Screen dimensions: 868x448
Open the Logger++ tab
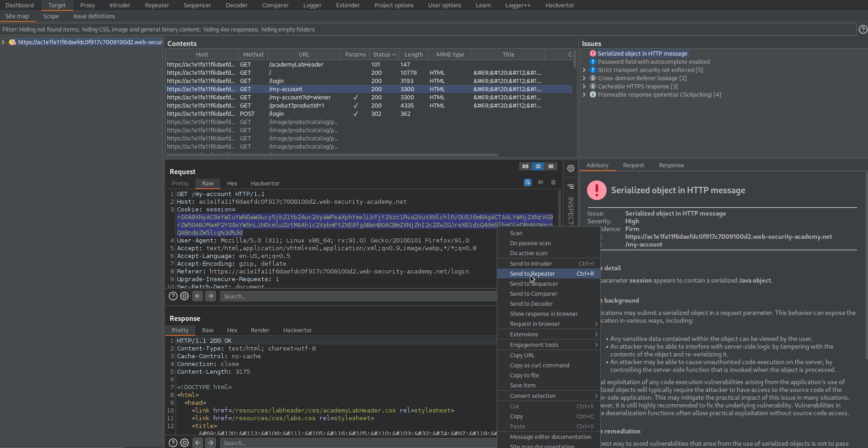tap(518, 5)
